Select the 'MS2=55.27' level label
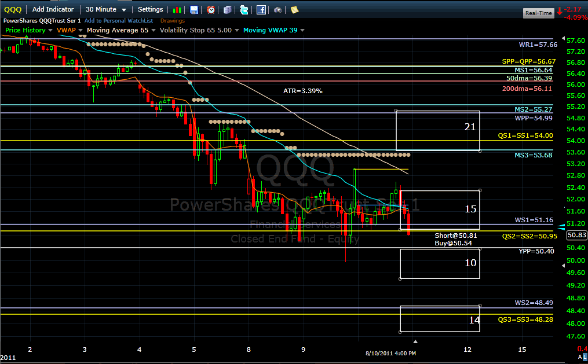 533,109
